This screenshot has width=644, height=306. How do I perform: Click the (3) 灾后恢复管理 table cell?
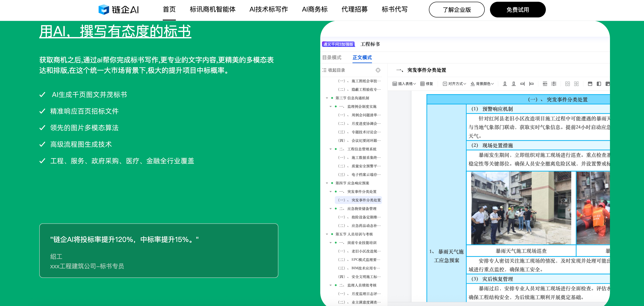point(538,279)
